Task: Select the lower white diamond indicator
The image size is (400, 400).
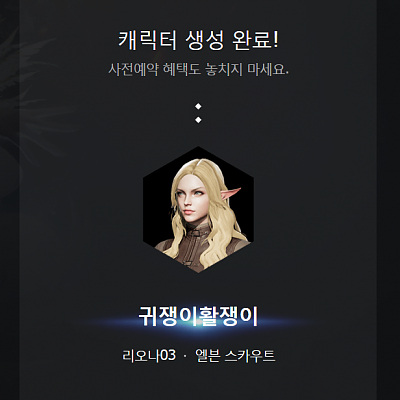Action: (x=198, y=120)
